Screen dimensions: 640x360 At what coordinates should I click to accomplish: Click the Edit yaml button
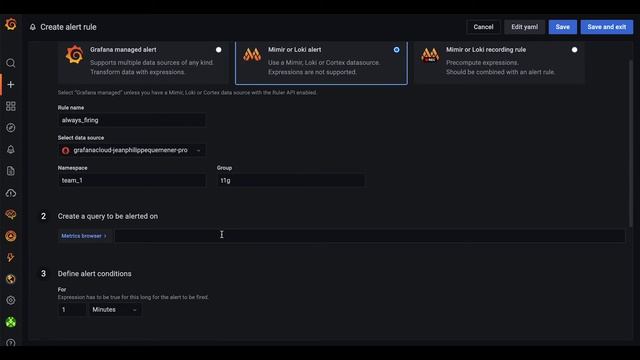click(524, 27)
